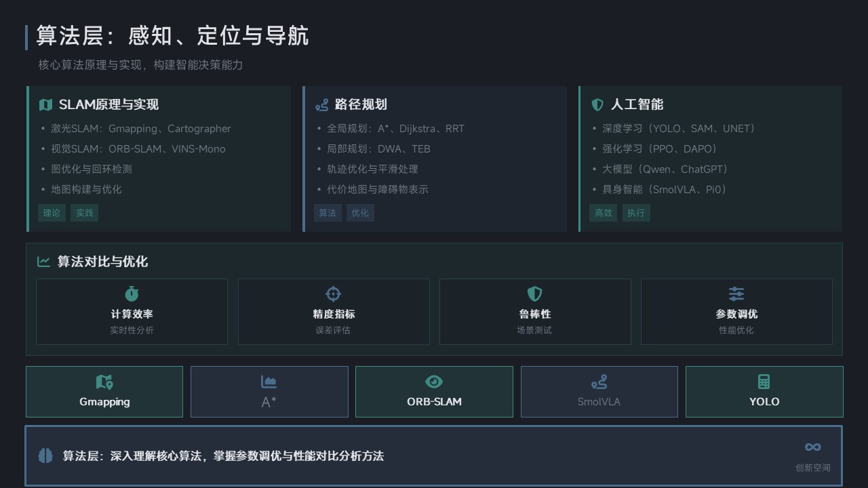Click the 鲁棒性 comparison card
The image size is (868, 488).
tap(534, 312)
